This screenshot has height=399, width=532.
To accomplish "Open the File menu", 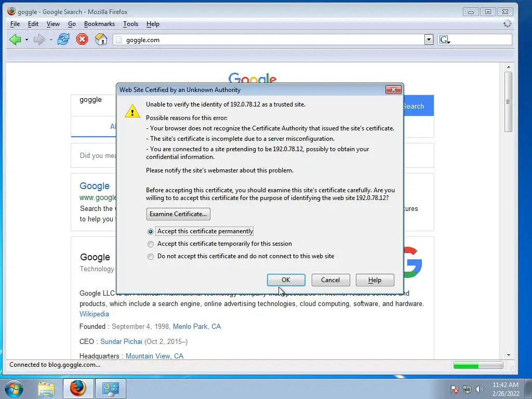I will (x=15, y=24).
